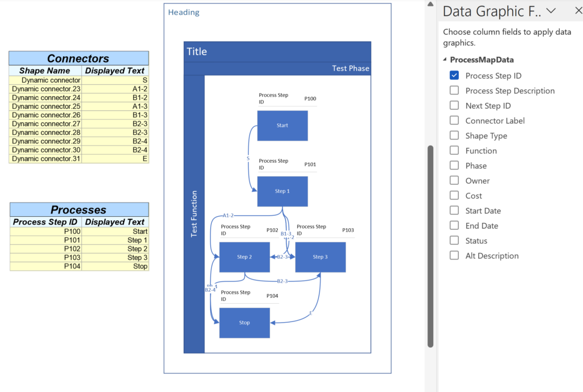Open the Data Graphic Fields pane options chevron
583x392 pixels.
coord(551,11)
